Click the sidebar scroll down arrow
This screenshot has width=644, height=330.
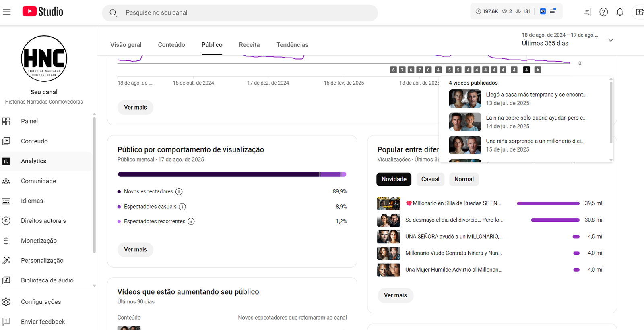point(94,286)
